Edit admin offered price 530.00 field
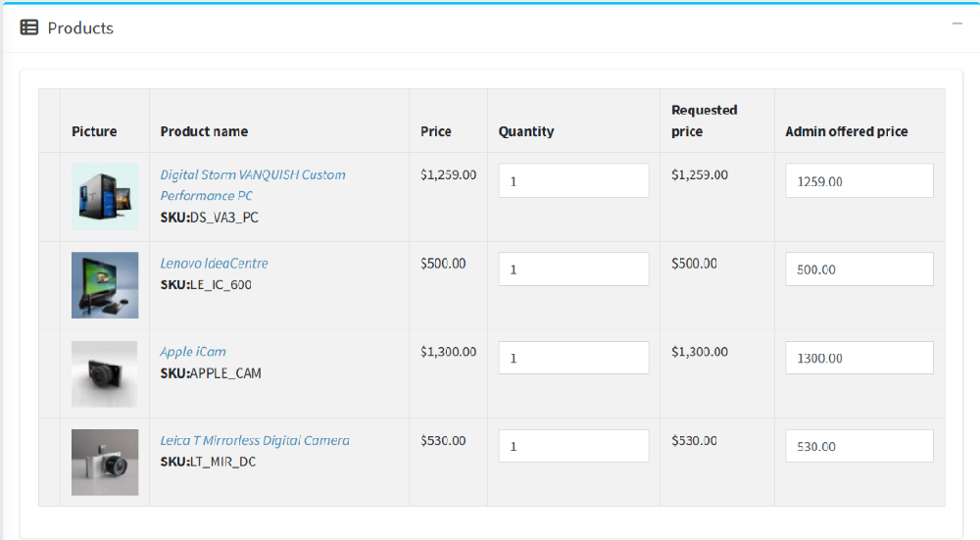The image size is (980, 540). [858, 446]
